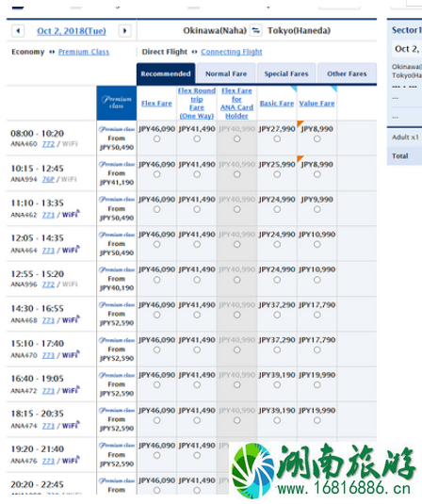
Task: Switch to Premium Class link
Action: [x=84, y=52]
